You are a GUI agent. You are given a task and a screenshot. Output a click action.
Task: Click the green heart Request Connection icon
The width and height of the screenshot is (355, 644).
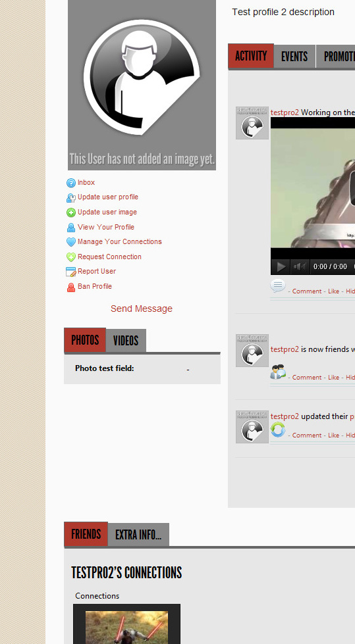coord(70,257)
